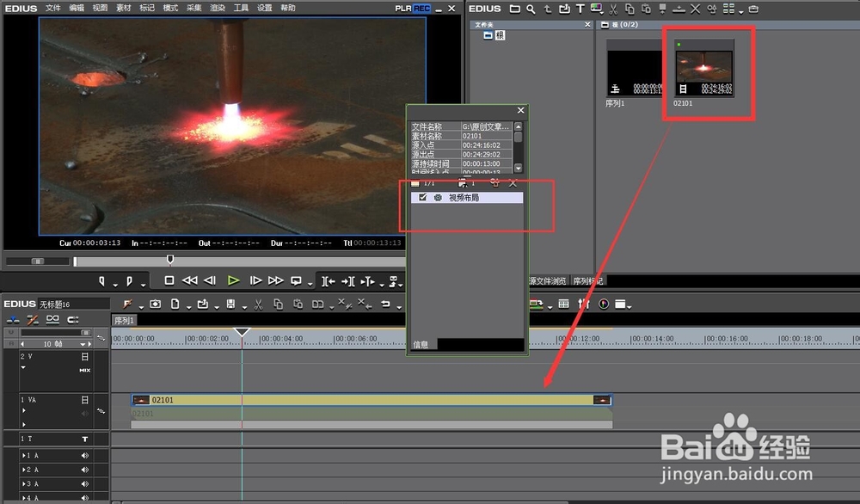Click the loop playback icon
This screenshot has width=860, height=504.
coord(296,280)
